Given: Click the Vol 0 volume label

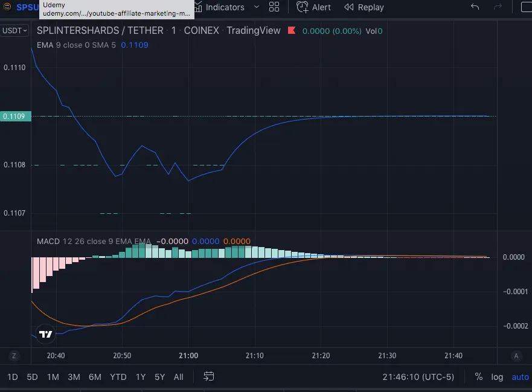Looking at the screenshot, I should [374, 31].
